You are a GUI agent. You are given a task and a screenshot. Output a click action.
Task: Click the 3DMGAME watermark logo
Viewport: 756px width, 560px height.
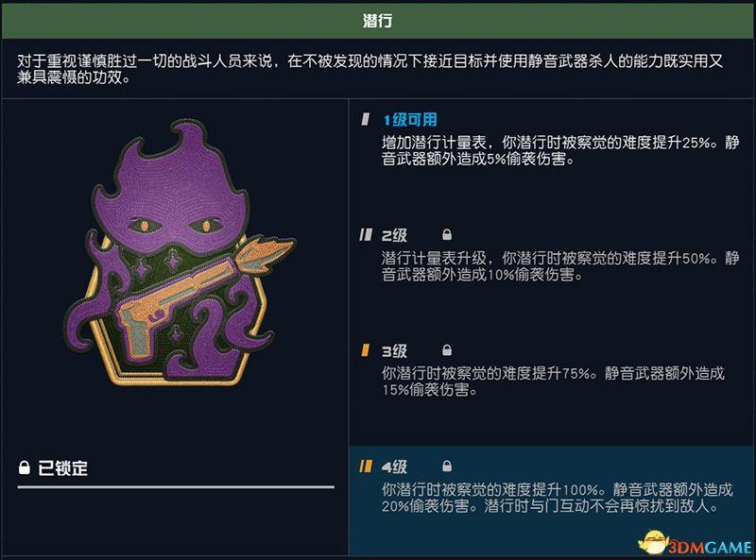point(695,544)
